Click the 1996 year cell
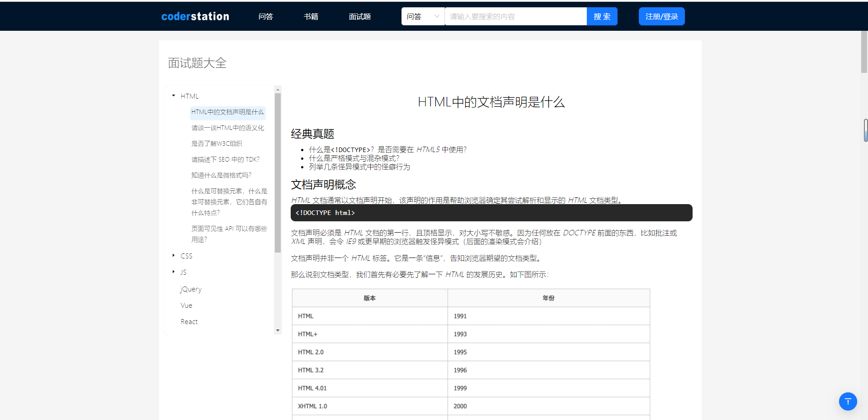The image size is (868, 420). pos(549,370)
